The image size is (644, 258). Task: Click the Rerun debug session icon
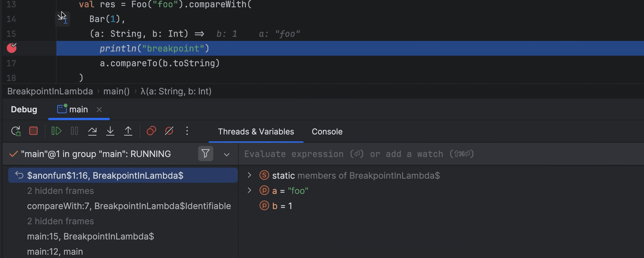[16, 131]
